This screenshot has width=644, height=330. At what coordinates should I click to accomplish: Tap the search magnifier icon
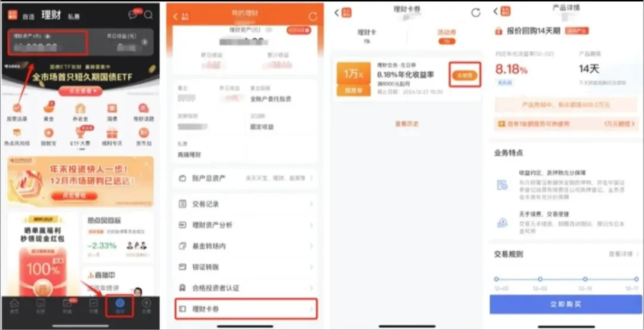coord(148,15)
